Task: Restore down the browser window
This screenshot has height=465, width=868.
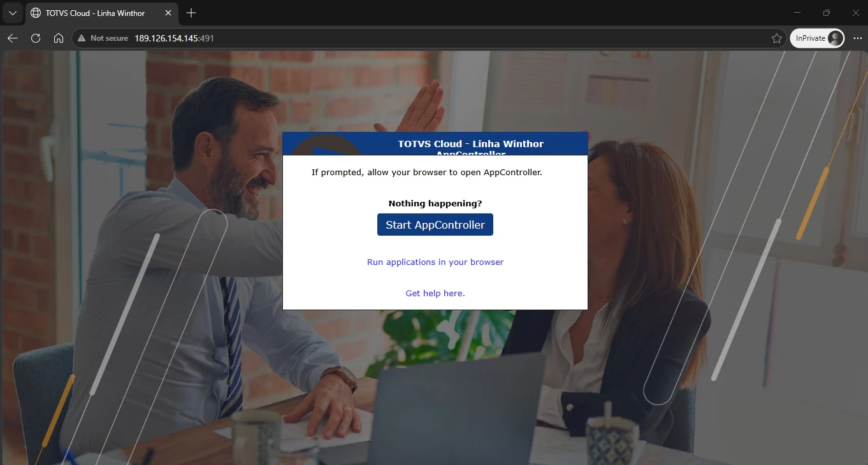Action: point(827,13)
